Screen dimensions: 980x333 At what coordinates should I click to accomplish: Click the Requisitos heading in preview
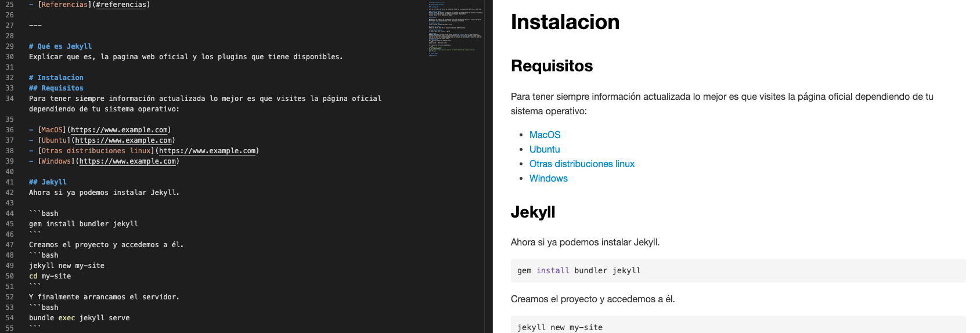point(552,66)
